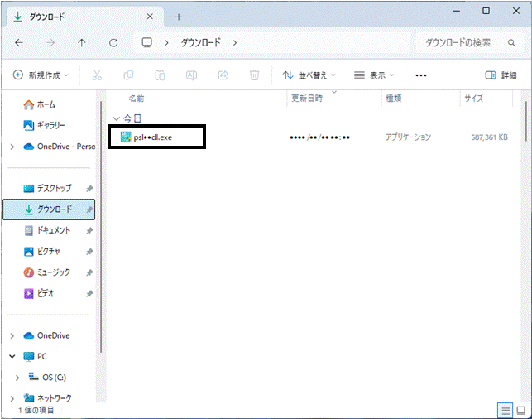Click the Rename icon in toolbar
Image resolution: width=532 pixels, height=419 pixels.
coord(191,75)
